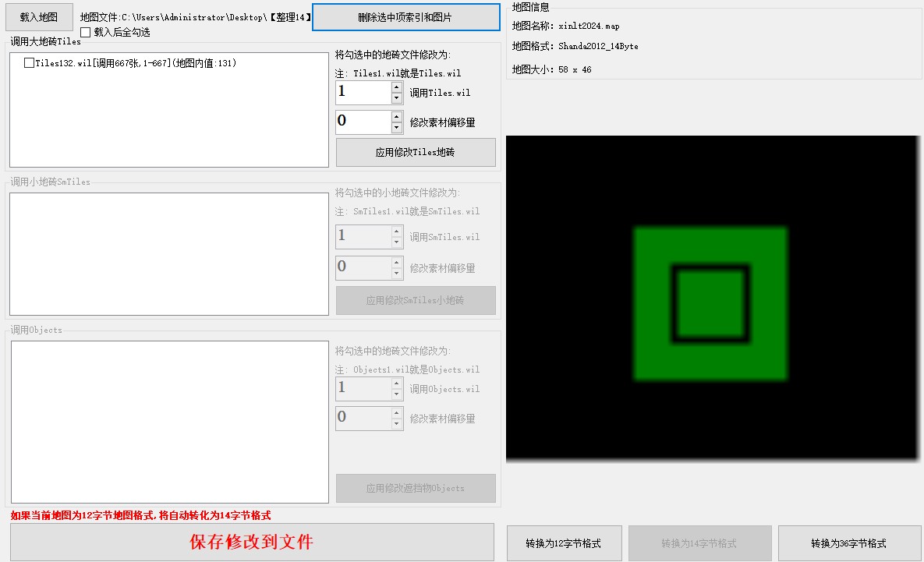Click 转换为36字节格式 button
The width and height of the screenshot is (924, 562).
coord(848,543)
